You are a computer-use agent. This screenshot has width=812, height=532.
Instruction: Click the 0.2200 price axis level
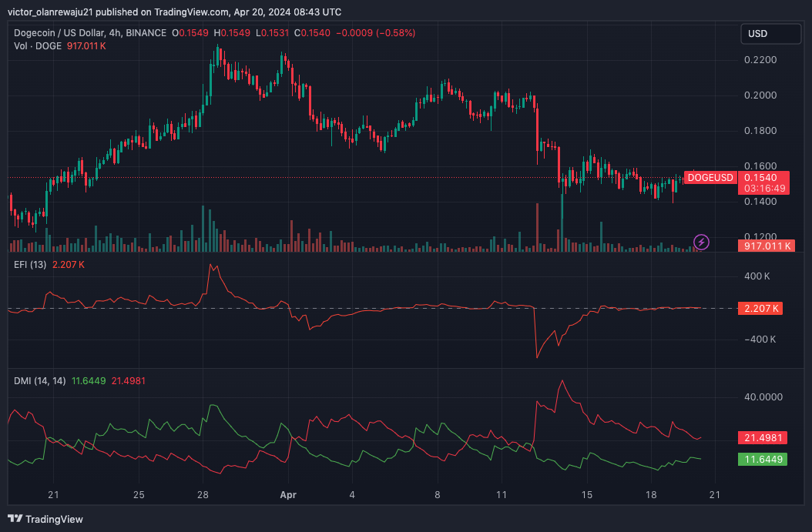(x=760, y=60)
